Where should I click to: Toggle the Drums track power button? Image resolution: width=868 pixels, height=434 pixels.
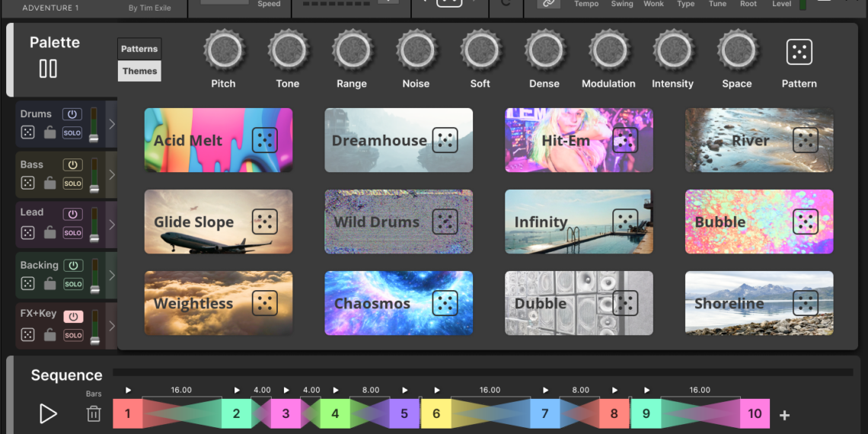(x=72, y=114)
